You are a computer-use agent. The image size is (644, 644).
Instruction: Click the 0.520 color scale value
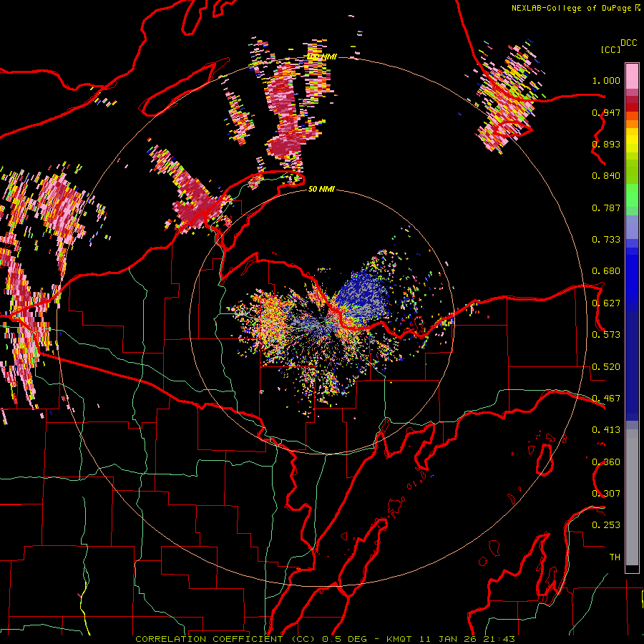[x=606, y=367]
